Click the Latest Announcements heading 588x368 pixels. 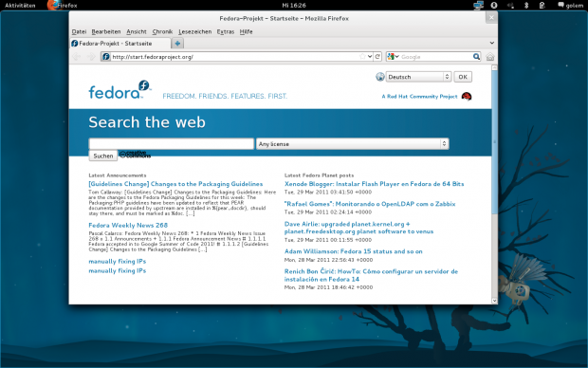pos(118,175)
